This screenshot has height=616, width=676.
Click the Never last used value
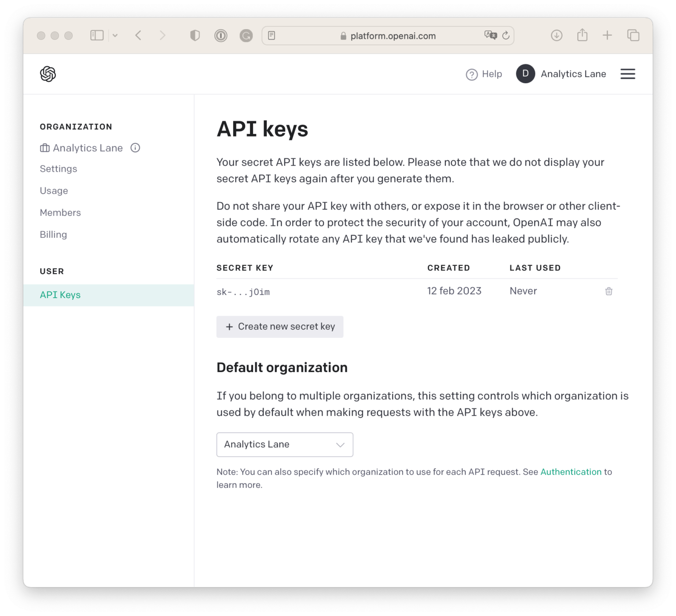pos(523,291)
